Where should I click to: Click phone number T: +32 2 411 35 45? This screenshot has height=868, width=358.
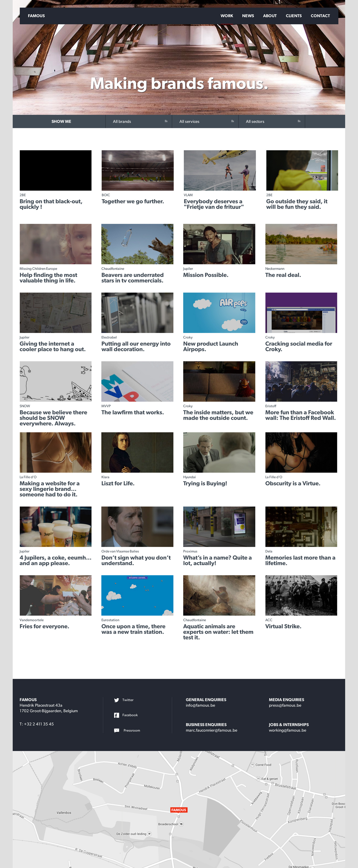tap(37, 724)
